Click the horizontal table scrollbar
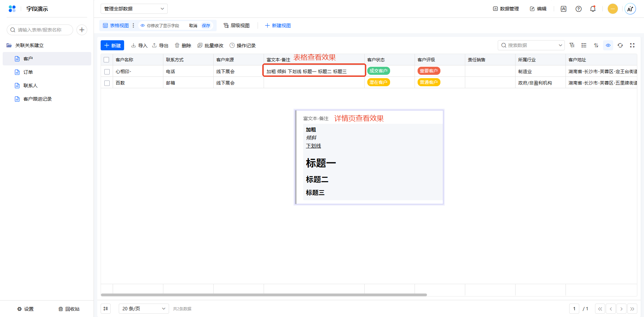Viewport: 644px width, 317px height. point(264,295)
